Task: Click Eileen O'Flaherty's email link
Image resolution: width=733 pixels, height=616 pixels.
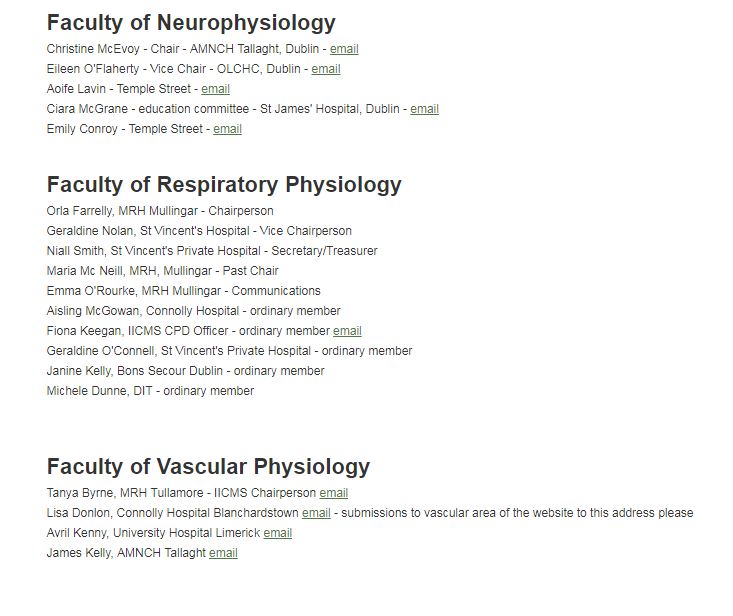Action: coord(326,69)
